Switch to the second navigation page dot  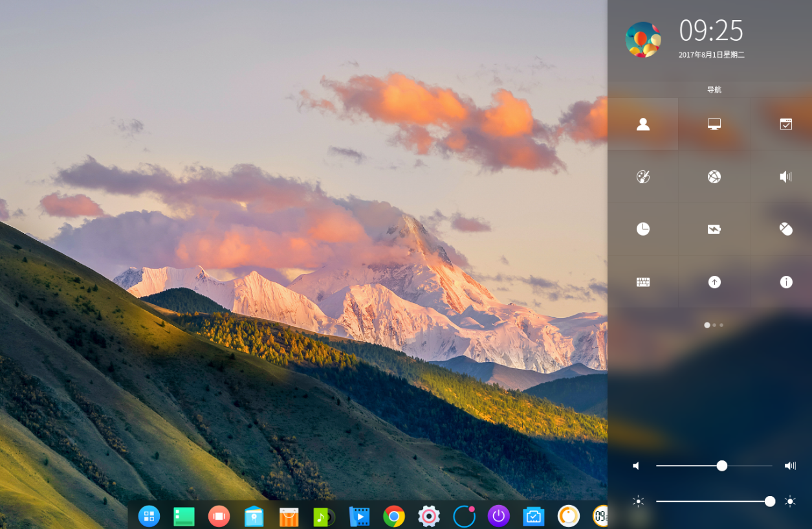point(714,325)
